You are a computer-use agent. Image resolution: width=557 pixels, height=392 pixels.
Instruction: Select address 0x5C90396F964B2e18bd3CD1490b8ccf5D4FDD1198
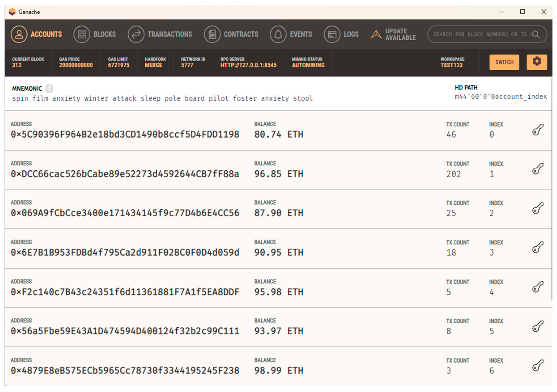tap(125, 134)
